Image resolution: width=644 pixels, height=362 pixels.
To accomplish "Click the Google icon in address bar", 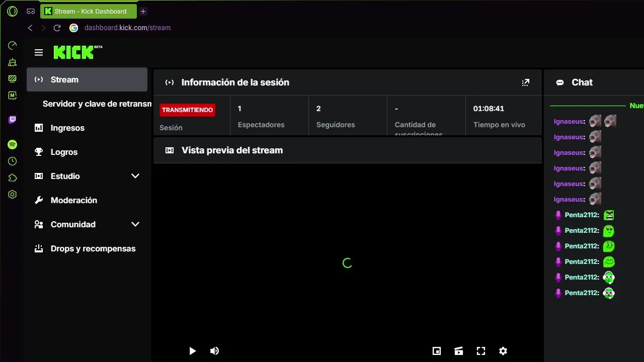I will (73, 28).
